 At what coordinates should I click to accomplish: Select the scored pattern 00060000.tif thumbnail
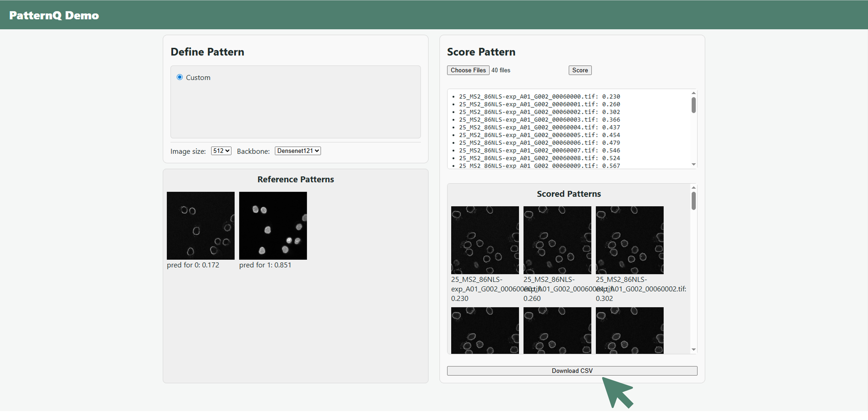(x=485, y=240)
